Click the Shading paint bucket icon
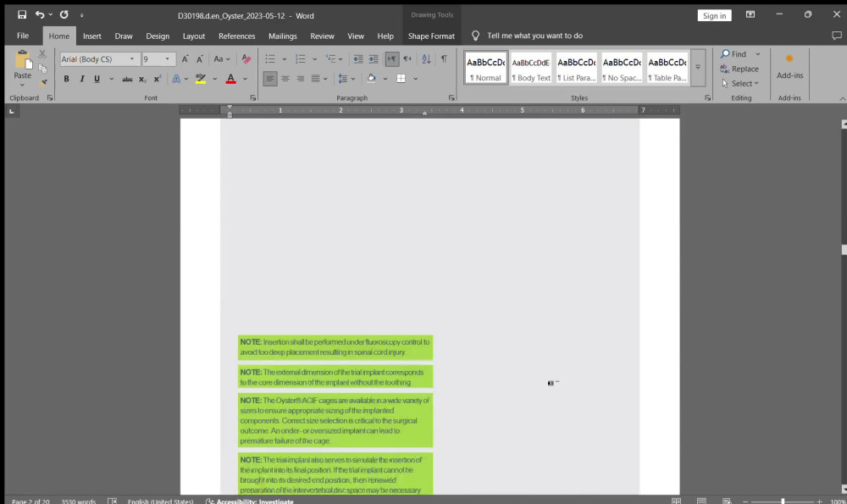Image resolution: width=847 pixels, height=504 pixels. pos(371,79)
